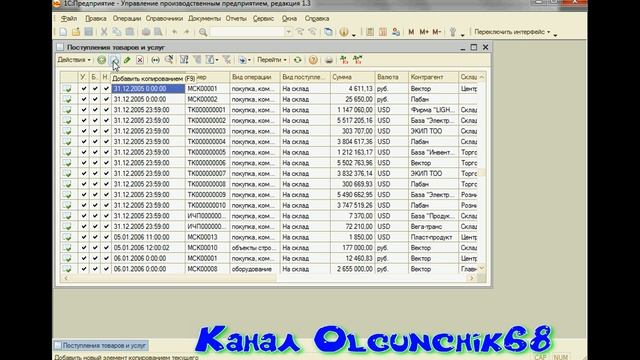Toggle Б. checkbox in row МСК00010
The height and width of the screenshot is (360, 640).
(x=95, y=248)
